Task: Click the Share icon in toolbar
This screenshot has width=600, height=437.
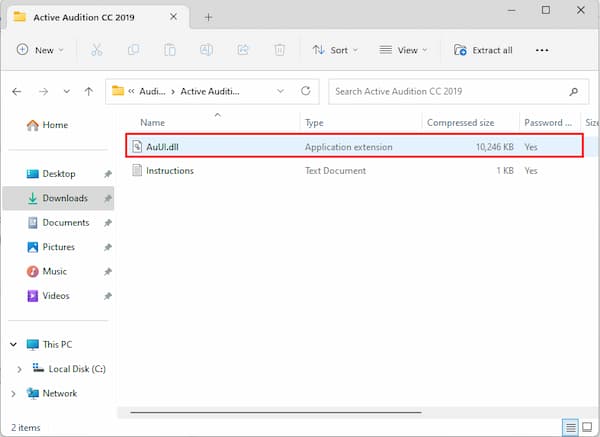Action: click(243, 50)
